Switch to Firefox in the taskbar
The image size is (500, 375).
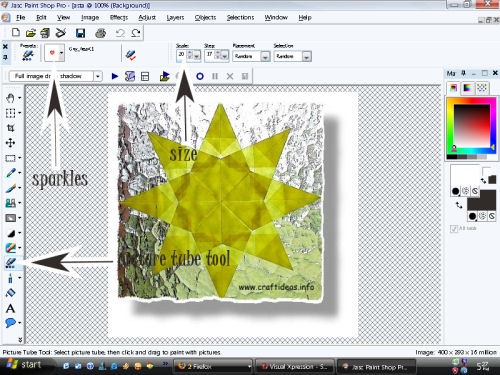[x=213, y=367]
